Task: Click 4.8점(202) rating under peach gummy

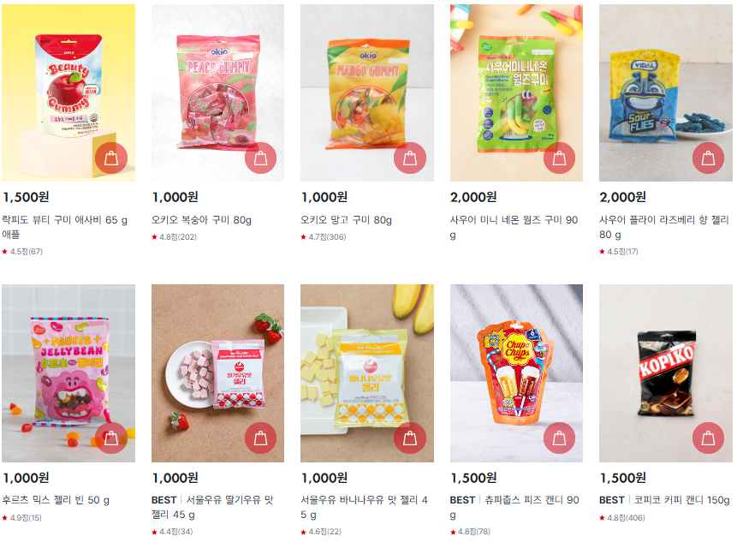Action: [174, 237]
